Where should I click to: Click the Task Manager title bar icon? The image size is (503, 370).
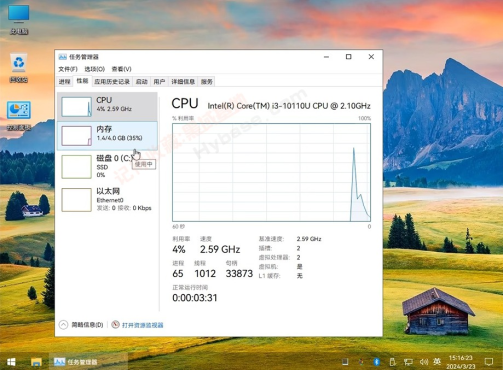coord(62,57)
